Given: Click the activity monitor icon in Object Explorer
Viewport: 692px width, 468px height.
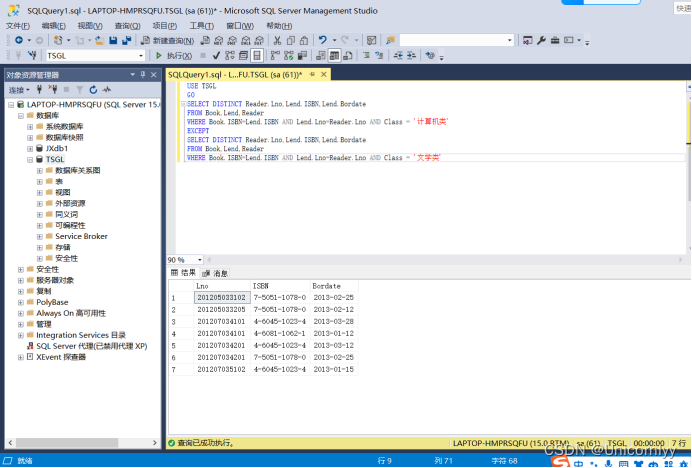Looking at the screenshot, I should tap(107, 90).
